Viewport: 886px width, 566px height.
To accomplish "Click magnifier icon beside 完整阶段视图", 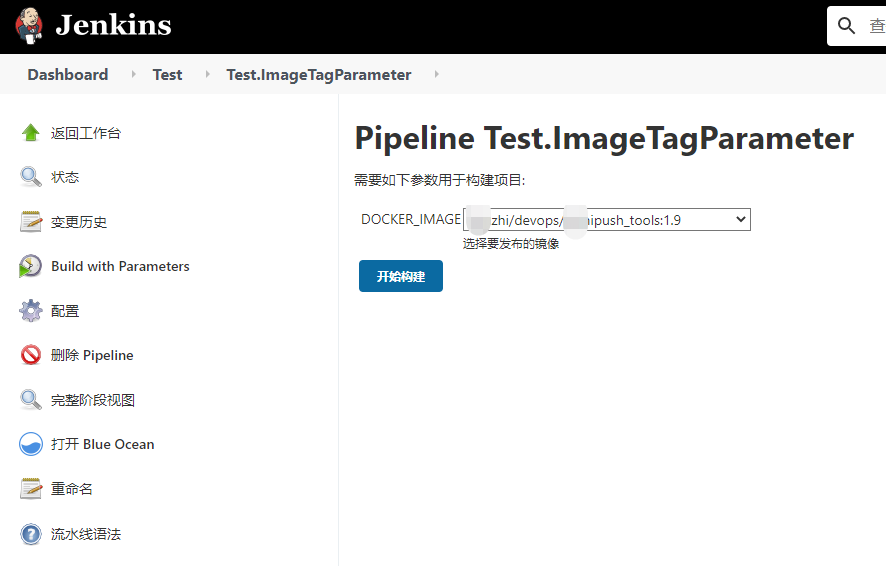I will [x=31, y=399].
